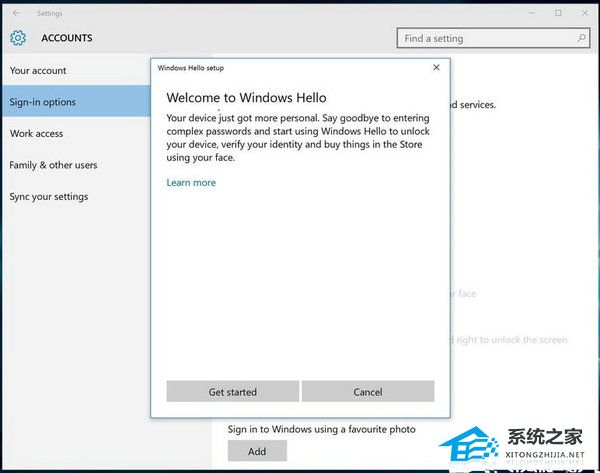Click the ACCOUNTS page title

pyautogui.click(x=67, y=38)
